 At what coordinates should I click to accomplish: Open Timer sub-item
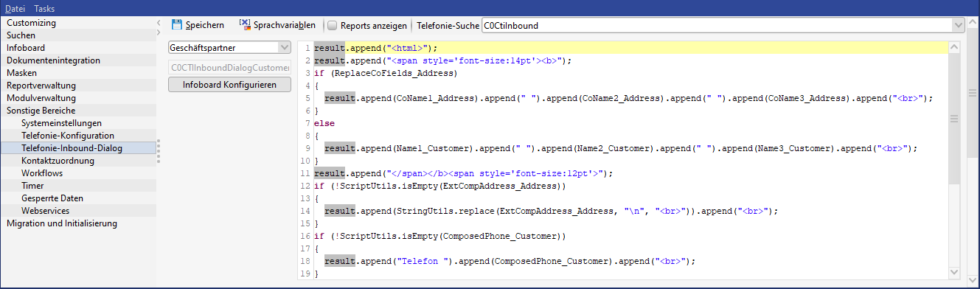click(x=32, y=186)
